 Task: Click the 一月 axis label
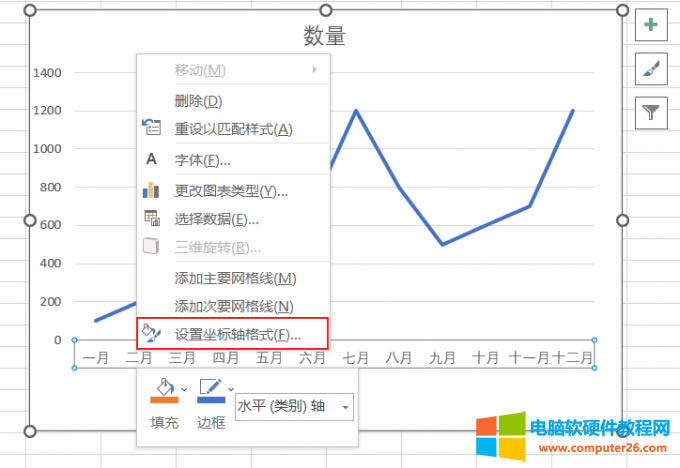pyautogui.click(x=95, y=358)
